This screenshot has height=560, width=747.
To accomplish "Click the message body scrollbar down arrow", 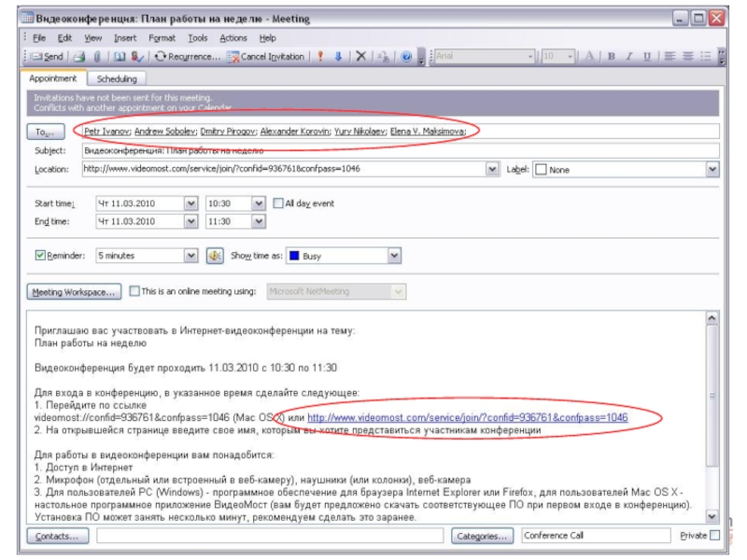I will (712, 516).
